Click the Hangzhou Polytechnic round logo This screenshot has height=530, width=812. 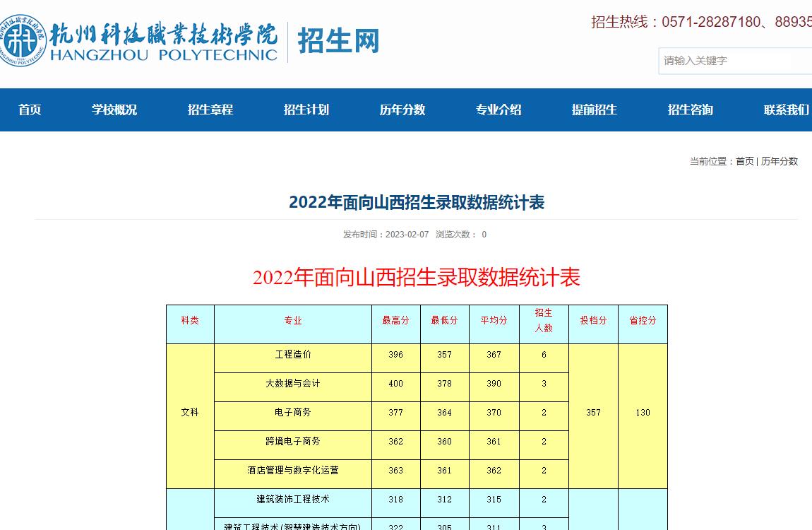coord(22,40)
